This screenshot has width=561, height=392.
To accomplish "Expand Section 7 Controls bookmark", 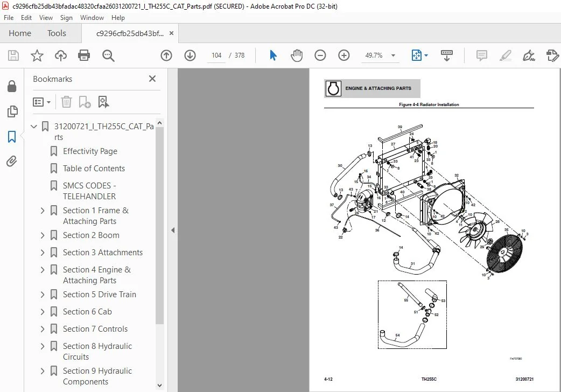I will tap(43, 329).
